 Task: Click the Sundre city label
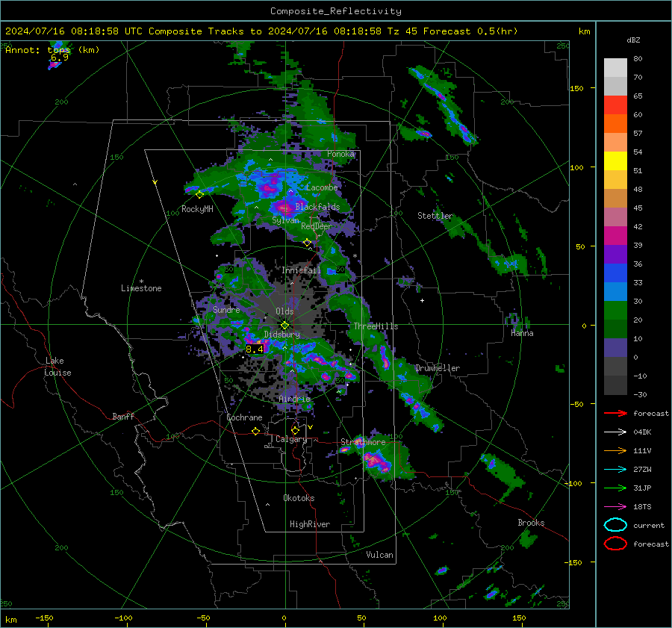point(226,309)
